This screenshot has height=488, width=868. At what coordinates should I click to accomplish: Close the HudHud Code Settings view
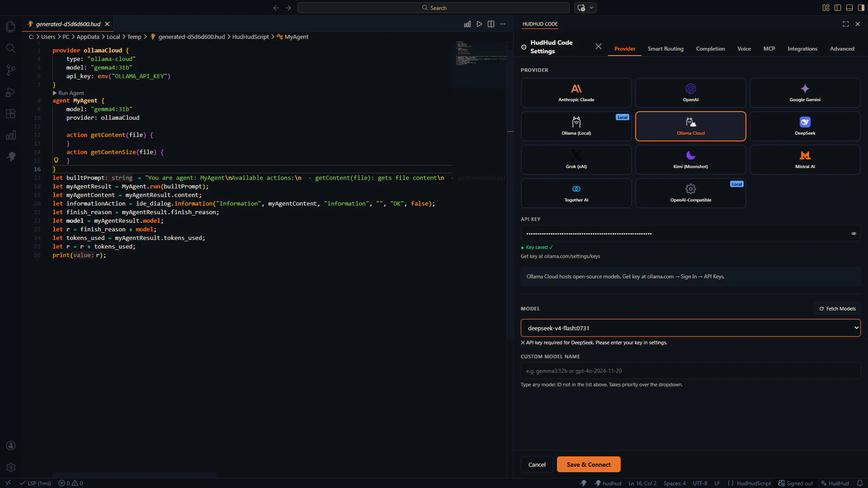tap(599, 47)
